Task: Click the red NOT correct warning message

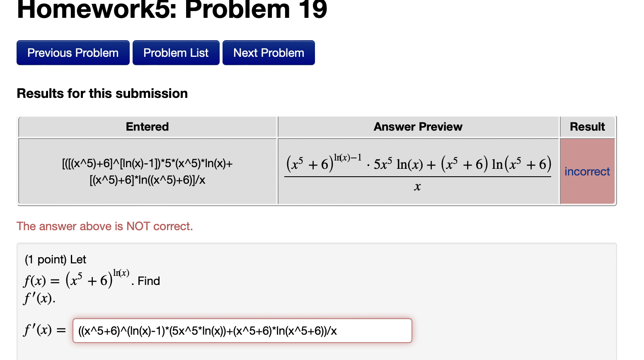Action: coord(105,226)
